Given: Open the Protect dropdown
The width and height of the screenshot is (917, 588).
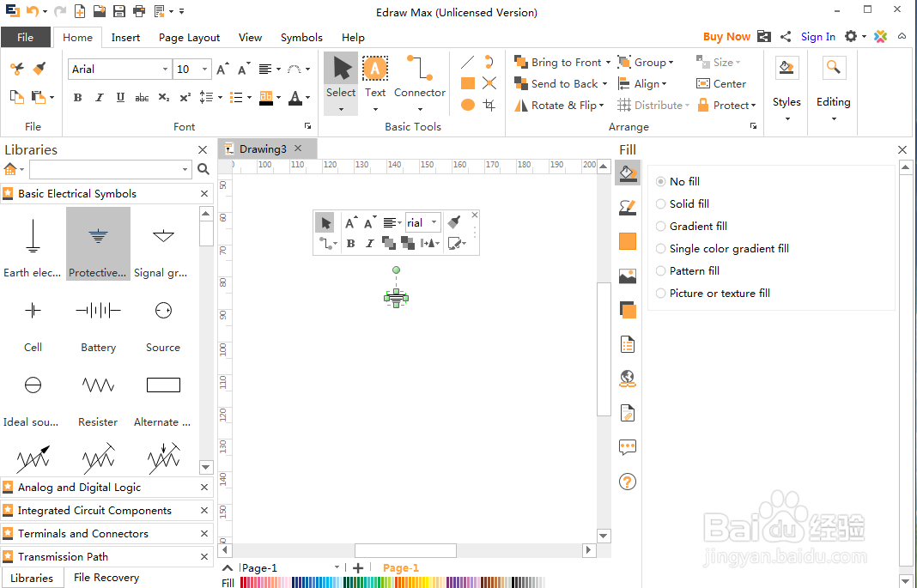Looking at the screenshot, I should [726, 106].
